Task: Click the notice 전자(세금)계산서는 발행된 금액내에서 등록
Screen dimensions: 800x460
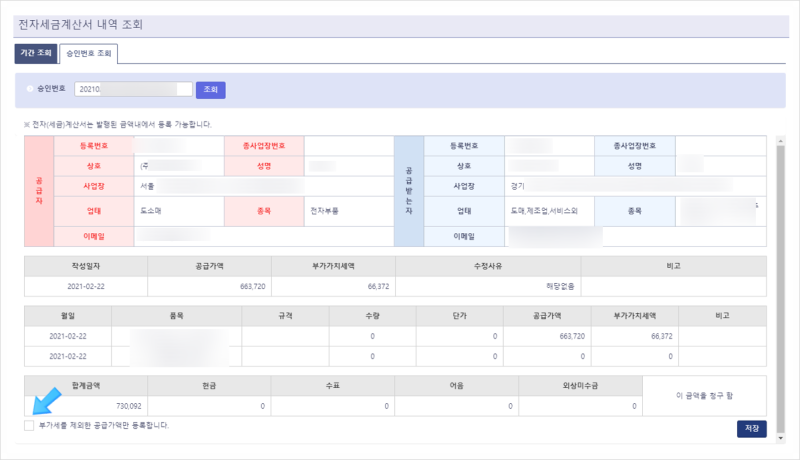Action: 117,124
